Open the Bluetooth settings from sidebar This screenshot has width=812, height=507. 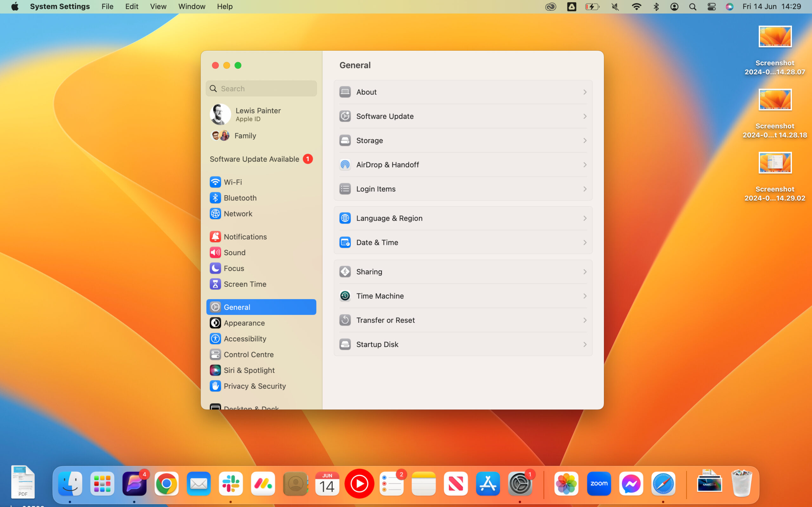[240, 197]
